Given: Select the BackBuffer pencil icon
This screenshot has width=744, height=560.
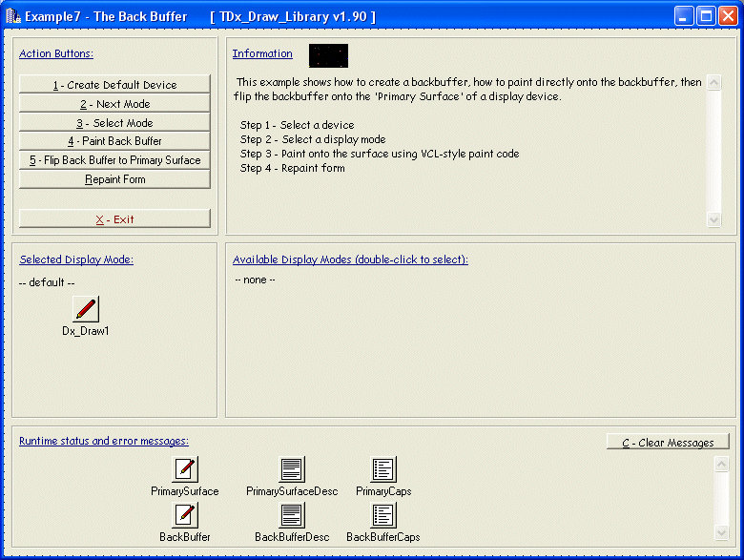Looking at the screenshot, I should [x=184, y=515].
